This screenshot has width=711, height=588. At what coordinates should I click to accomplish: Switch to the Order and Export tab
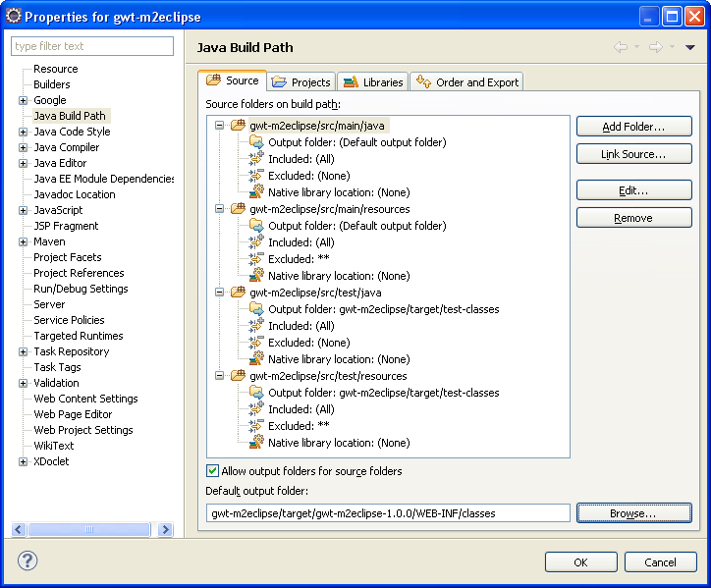467,82
